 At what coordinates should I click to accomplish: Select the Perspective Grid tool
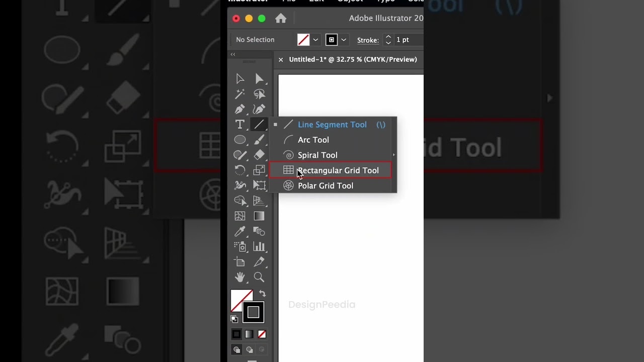pos(259,201)
